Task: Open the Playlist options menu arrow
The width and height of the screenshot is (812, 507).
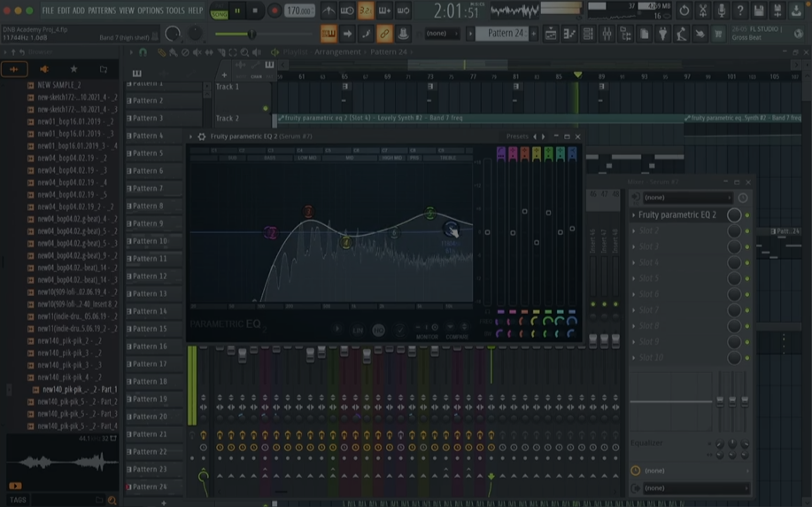Action: pyautogui.click(x=131, y=52)
